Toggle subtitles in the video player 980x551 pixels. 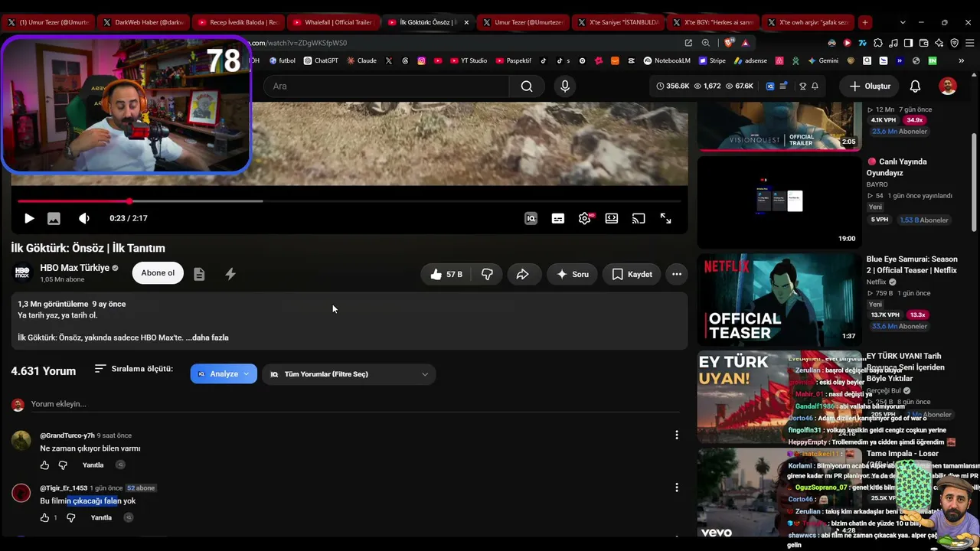coord(558,218)
